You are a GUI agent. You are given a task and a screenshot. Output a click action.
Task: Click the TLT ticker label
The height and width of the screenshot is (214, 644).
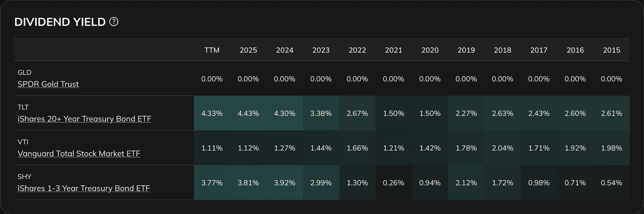tap(23, 107)
